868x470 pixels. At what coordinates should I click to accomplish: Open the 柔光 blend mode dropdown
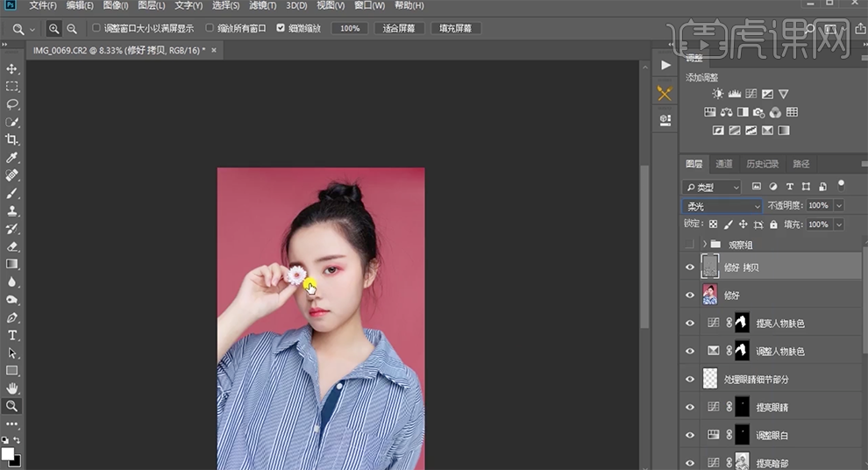tap(722, 206)
